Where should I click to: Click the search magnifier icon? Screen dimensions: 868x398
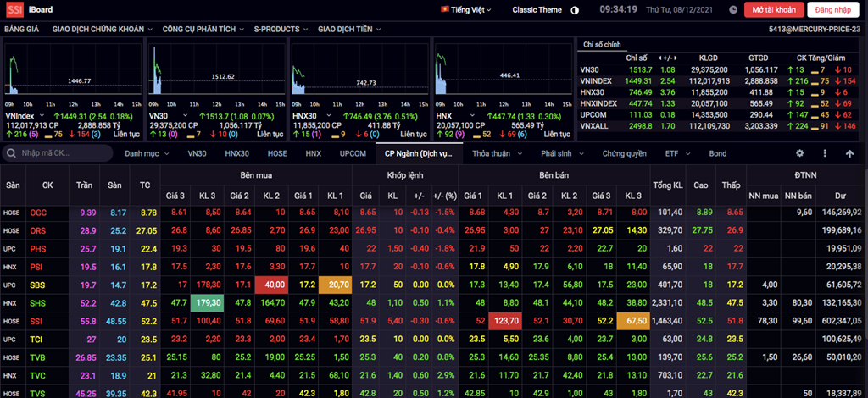[x=12, y=153]
